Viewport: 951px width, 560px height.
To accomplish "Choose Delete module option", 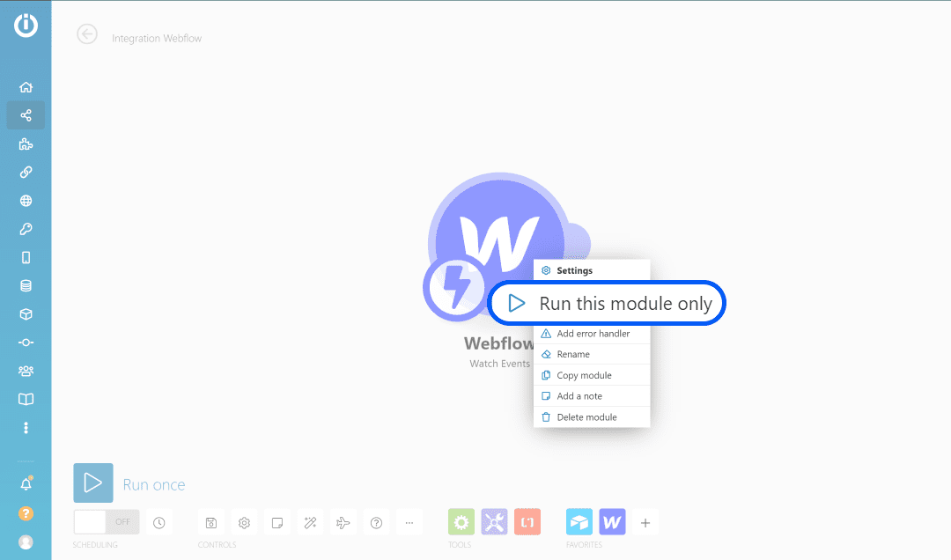I will (x=592, y=417).
